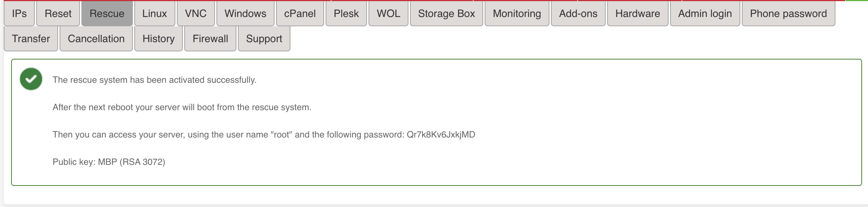
Task: Open the IPs tab
Action: pyautogui.click(x=19, y=14)
